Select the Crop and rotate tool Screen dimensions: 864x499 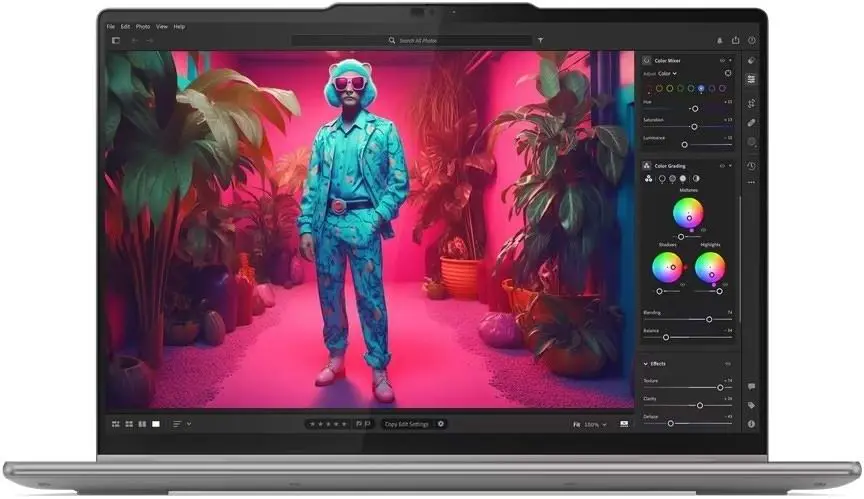[x=752, y=103]
